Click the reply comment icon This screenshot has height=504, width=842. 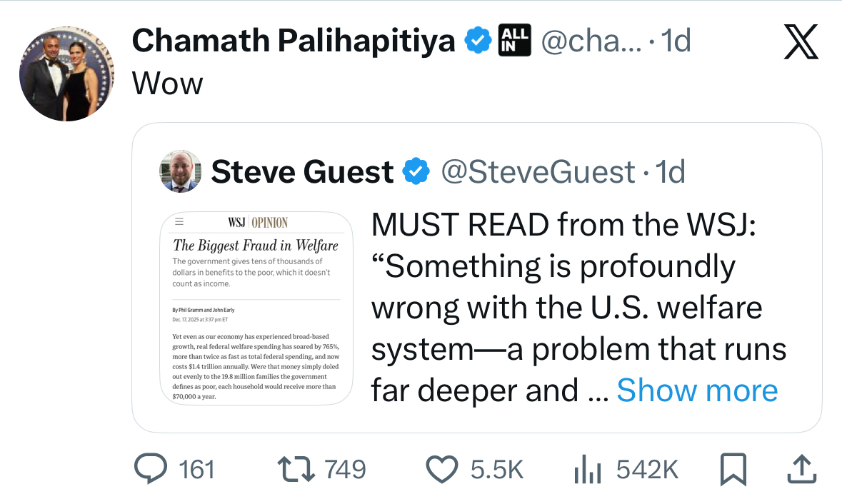149,469
